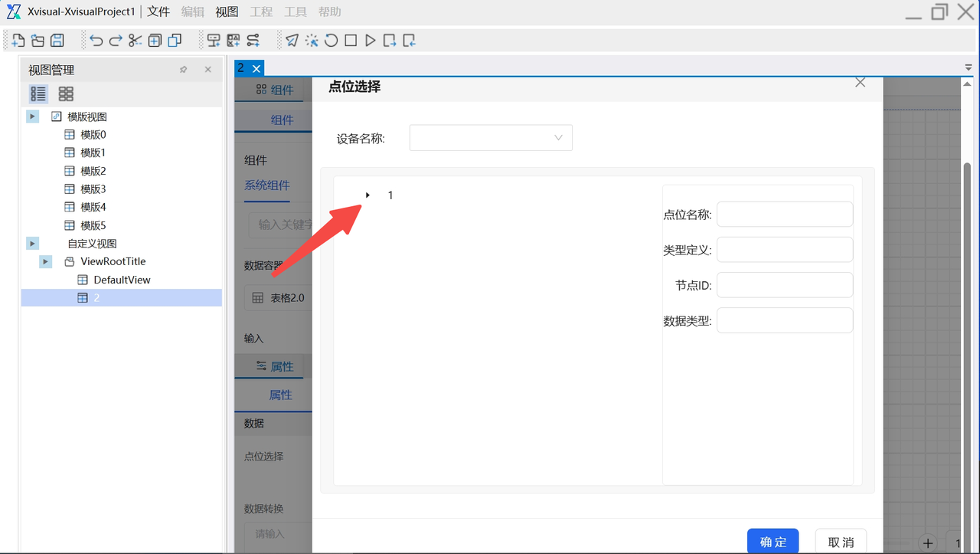This screenshot has width=980, height=554.
Task: Click the circular refresh arrow icon
Action: [x=332, y=41]
